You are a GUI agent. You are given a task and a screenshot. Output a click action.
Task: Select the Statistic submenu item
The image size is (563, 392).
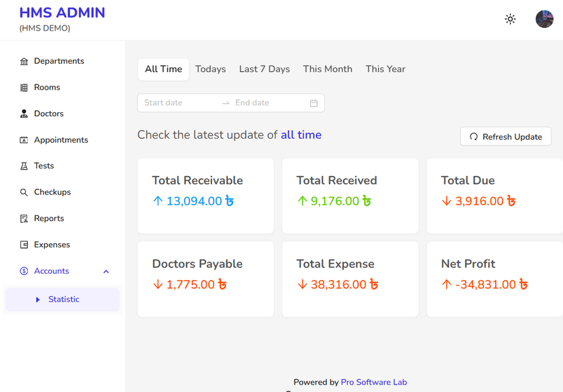(x=63, y=300)
